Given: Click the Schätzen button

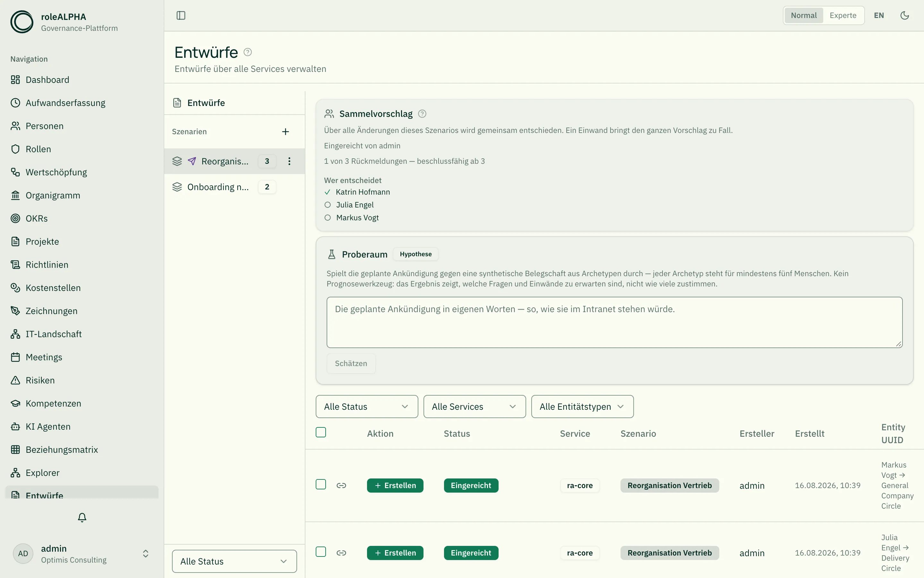Looking at the screenshot, I should [351, 363].
